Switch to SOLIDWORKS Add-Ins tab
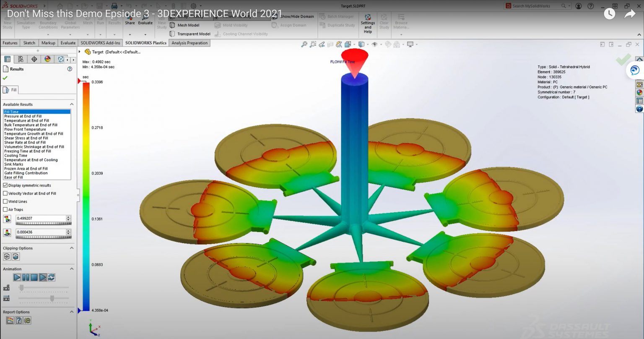644x339 pixels. [x=100, y=43]
